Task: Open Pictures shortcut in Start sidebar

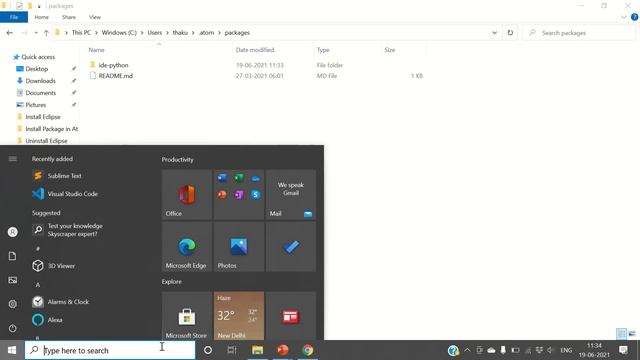Action: (13, 280)
